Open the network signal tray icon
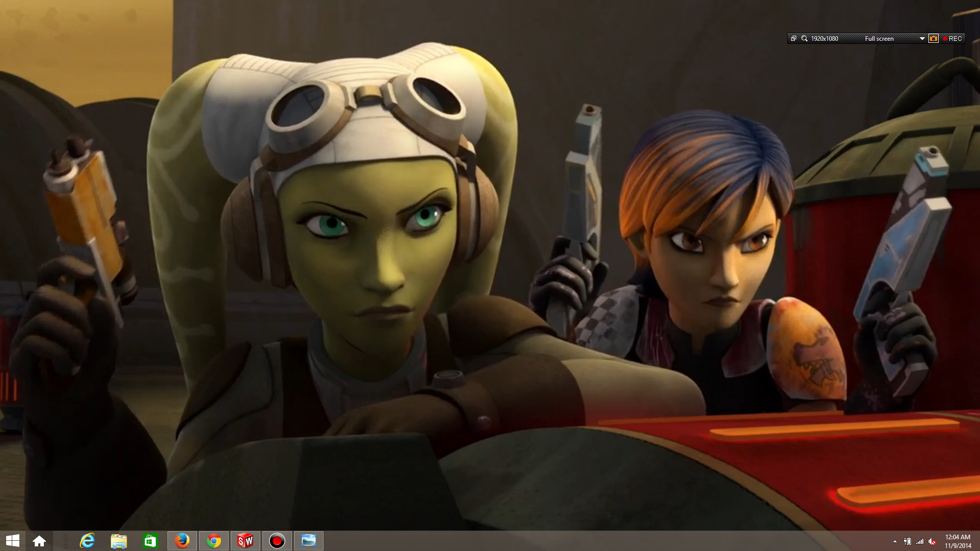980x551 pixels. pos(920,541)
